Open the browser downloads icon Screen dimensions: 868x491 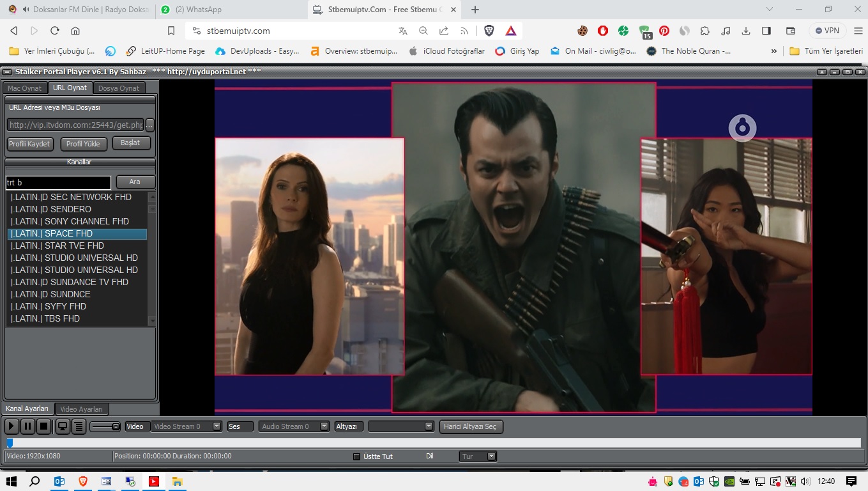coord(746,31)
